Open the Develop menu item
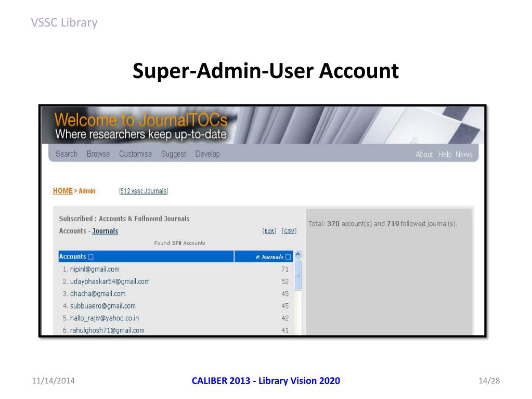 tap(207, 155)
